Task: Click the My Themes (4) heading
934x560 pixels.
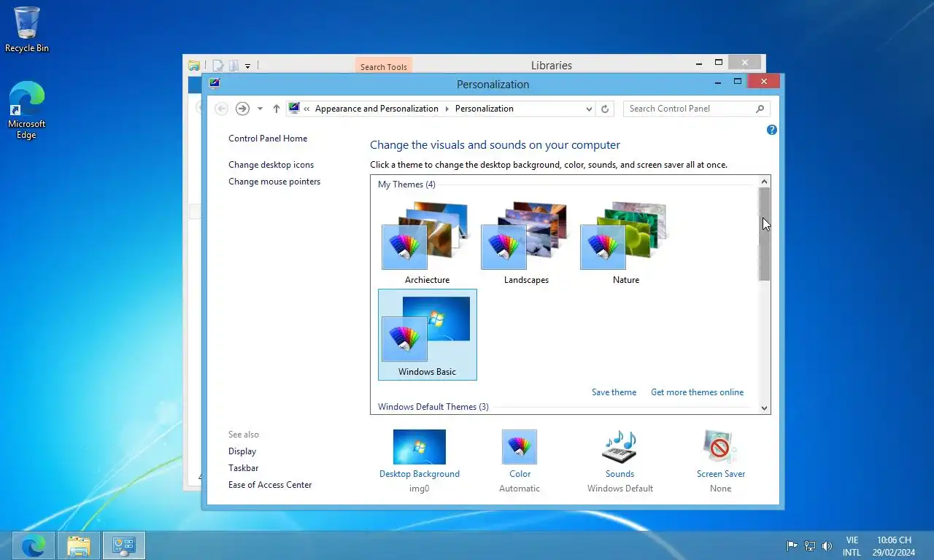Action: coord(406,184)
